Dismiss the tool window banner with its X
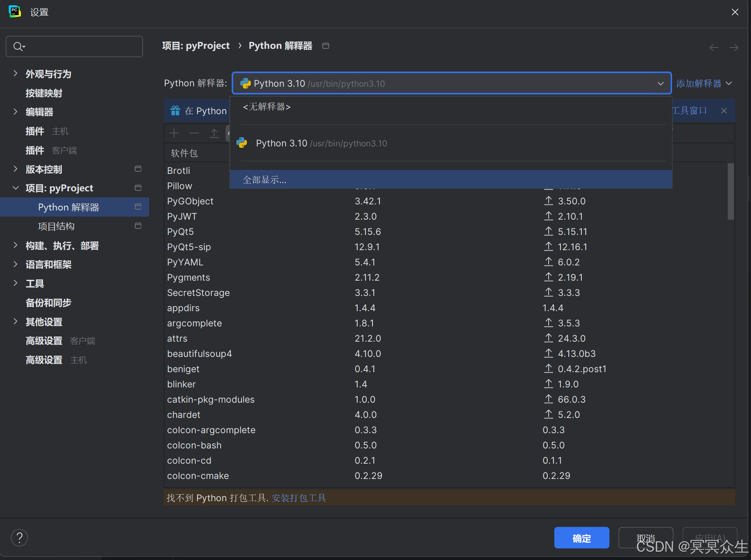Image resolution: width=751 pixels, height=560 pixels. point(724,110)
